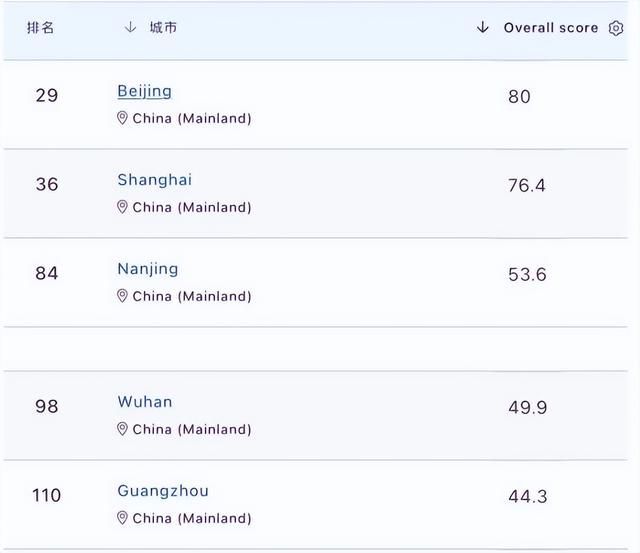Sort by Overall score column header
This screenshot has width=640, height=553.
pyautogui.click(x=551, y=28)
